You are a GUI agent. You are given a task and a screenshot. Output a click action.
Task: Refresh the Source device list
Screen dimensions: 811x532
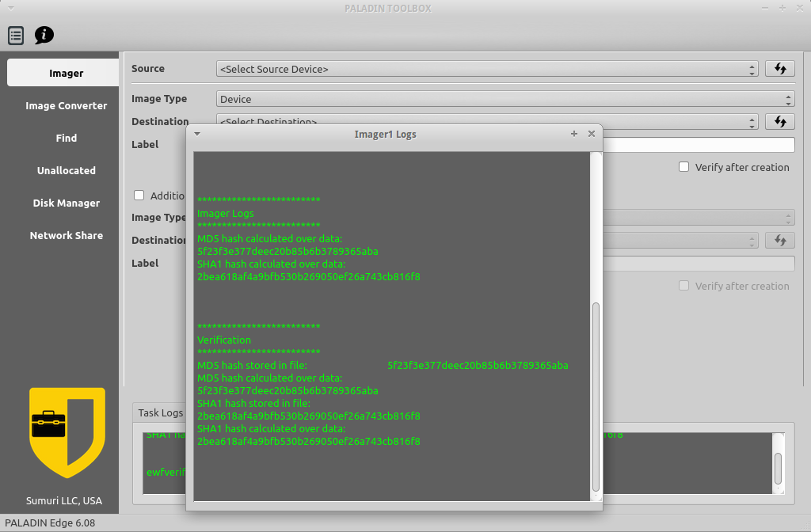pos(780,69)
